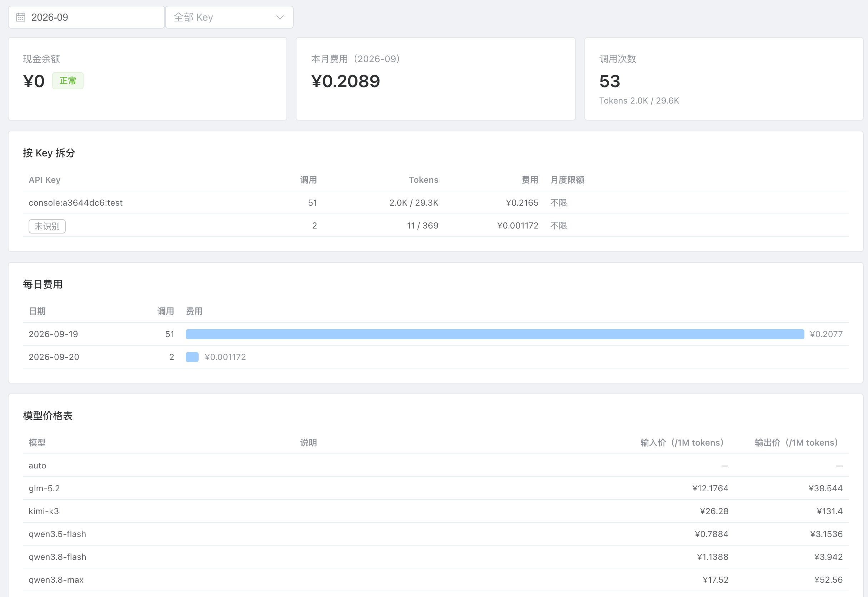Click the kimi-k3 model name
The width and height of the screenshot is (868, 597).
(44, 511)
